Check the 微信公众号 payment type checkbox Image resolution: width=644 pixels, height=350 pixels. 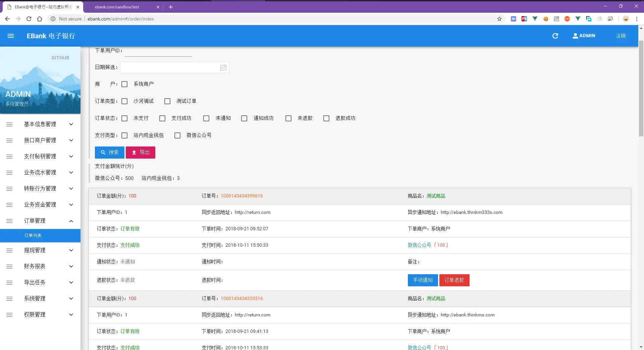click(x=177, y=135)
